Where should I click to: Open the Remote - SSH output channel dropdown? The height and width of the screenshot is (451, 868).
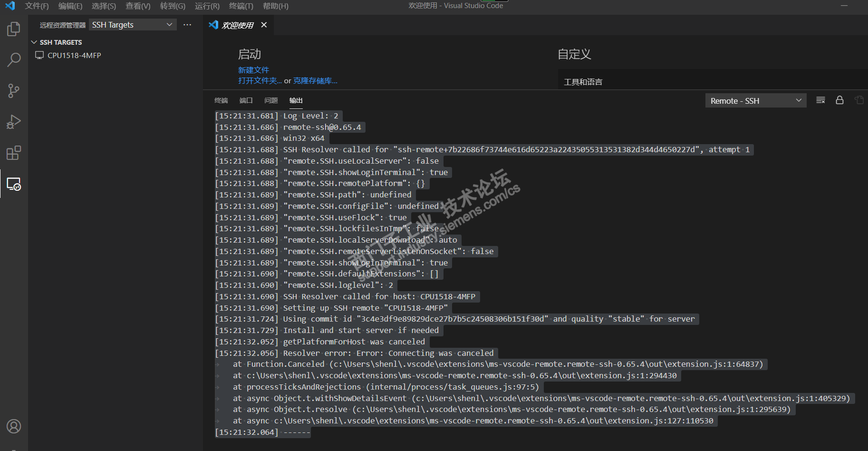point(756,100)
